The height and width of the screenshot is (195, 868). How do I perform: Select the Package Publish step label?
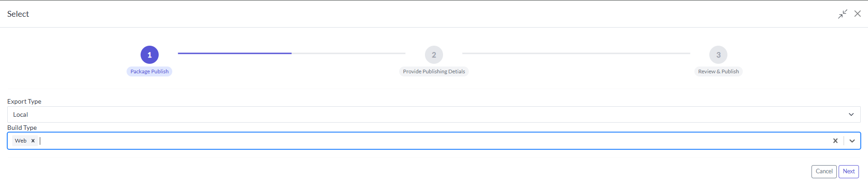click(x=150, y=71)
